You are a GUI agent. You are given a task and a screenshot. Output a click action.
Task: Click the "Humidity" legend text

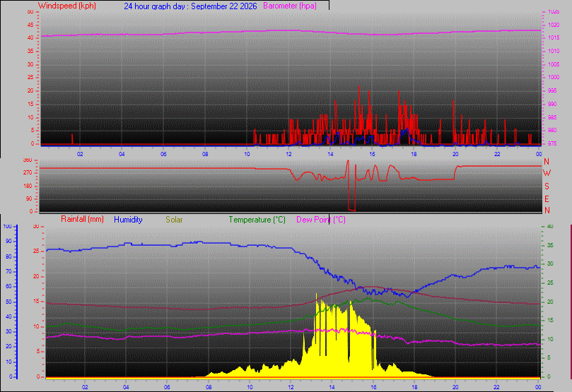point(128,220)
